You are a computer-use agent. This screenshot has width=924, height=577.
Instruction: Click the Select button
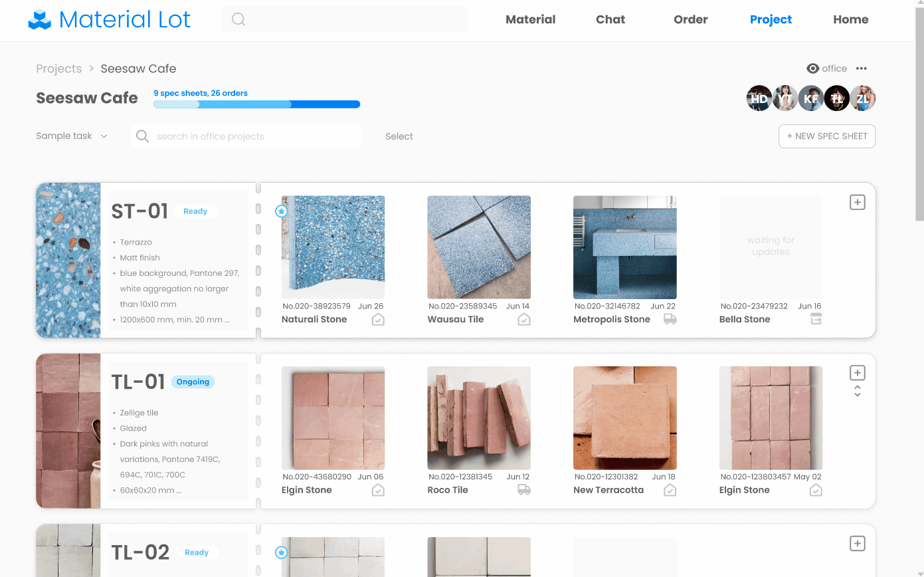point(399,136)
